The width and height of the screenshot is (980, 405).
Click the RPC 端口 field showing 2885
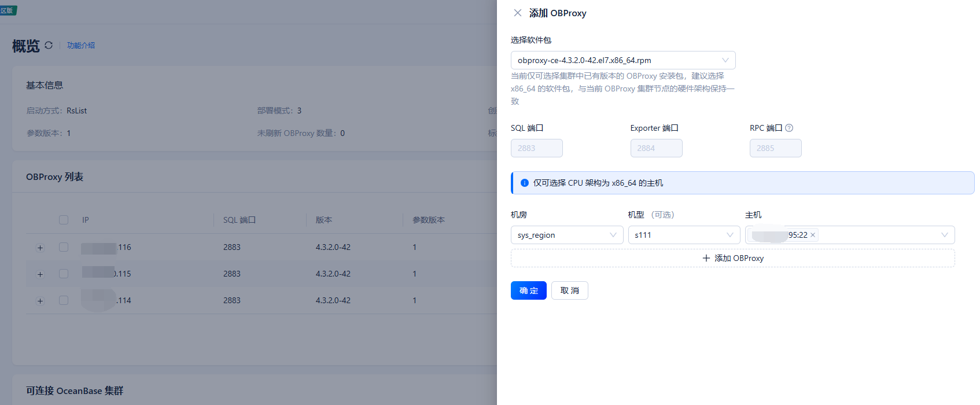(776, 148)
